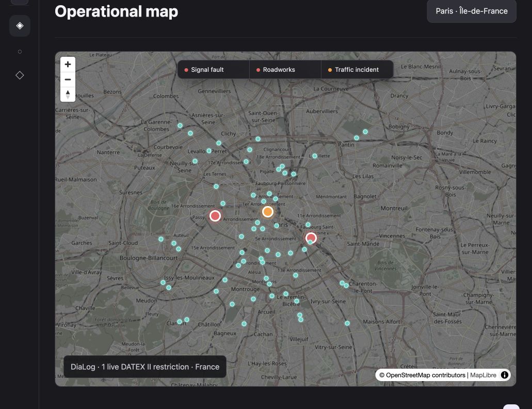Click the Vitry-sur-Seine map label
This screenshot has width=532, height=409.
pyautogui.click(x=333, y=347)
